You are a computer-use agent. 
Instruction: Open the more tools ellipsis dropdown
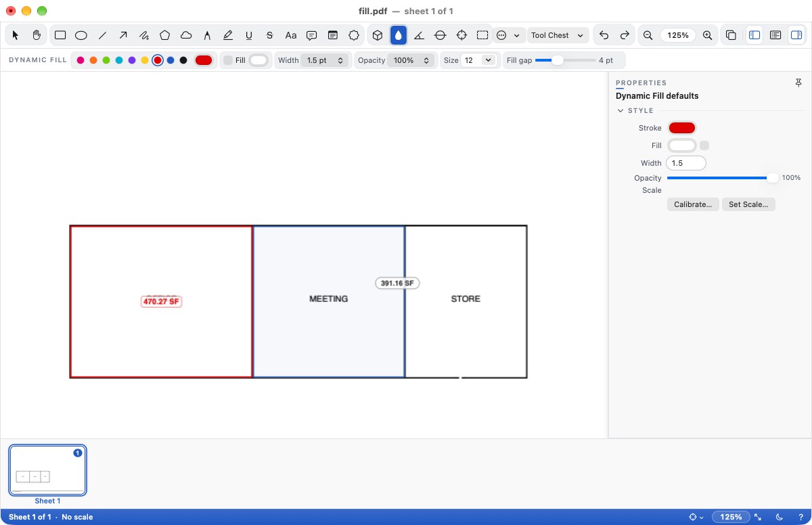click(x=508, y=35)
